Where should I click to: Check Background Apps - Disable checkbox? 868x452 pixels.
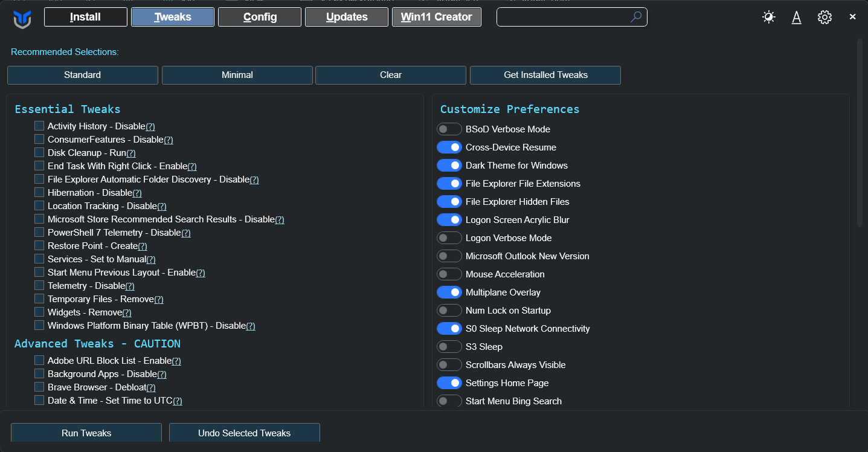coord(39,373)
